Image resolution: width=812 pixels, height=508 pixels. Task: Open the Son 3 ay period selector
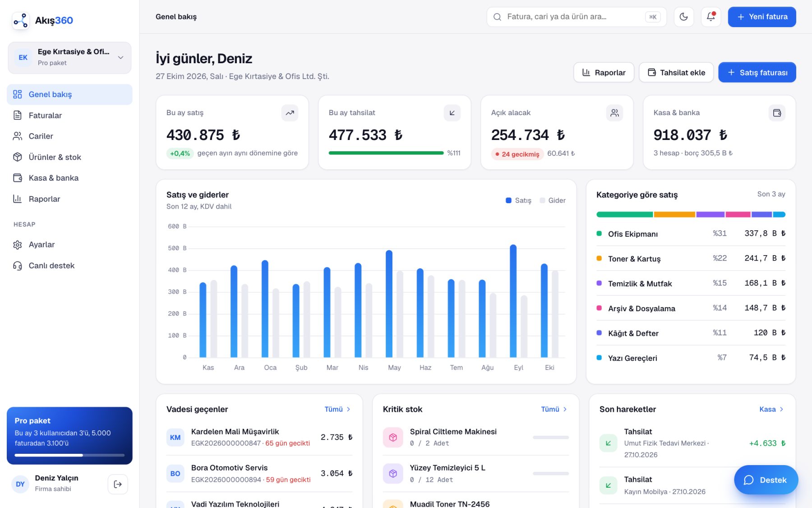[x=771, y=194]
